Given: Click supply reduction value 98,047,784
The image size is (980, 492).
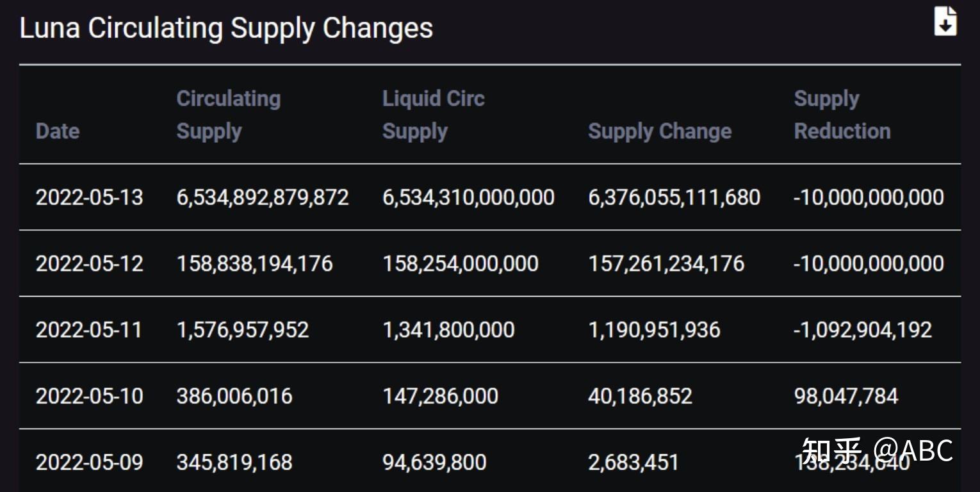Looking at the screenshot, I should 845,396.
